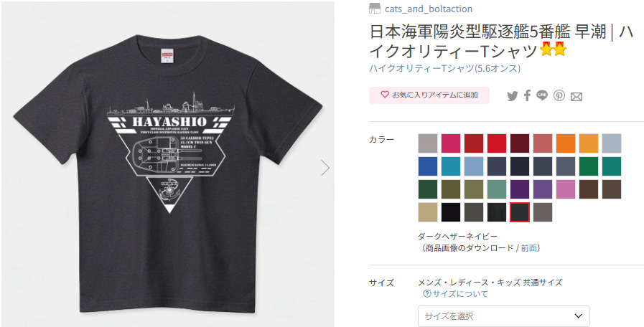Viewport: 644px width, 327px height.
Task: Click the Hayashio T-shirt product image
Action: 167,164
